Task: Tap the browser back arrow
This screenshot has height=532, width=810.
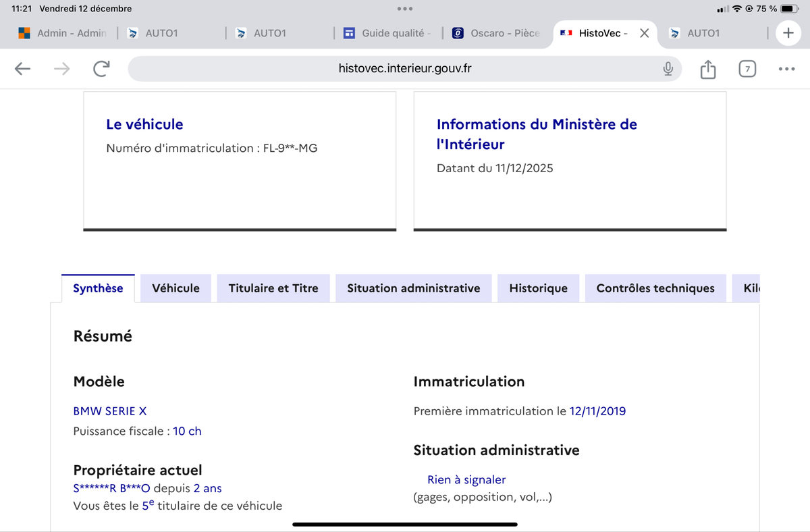Action: click(22, 69)
